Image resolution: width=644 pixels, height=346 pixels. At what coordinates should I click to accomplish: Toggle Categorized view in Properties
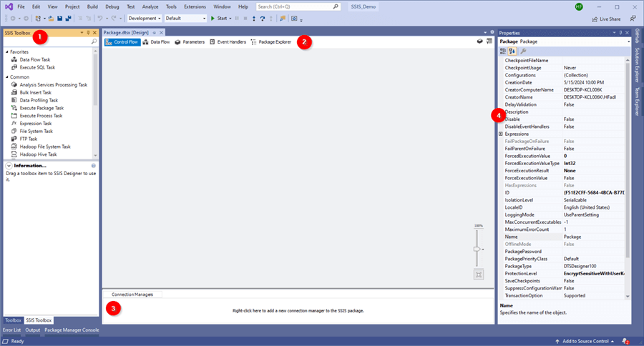[503, 51]
